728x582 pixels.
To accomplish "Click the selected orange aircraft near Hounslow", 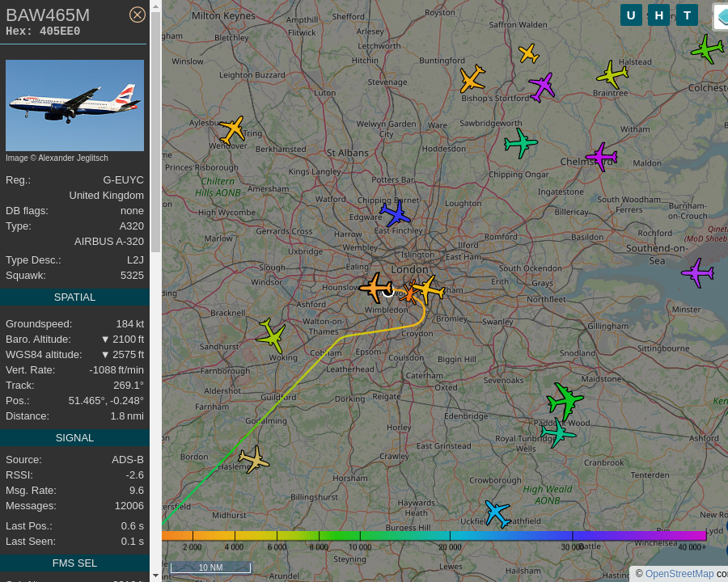I will pyautogui.click(x=375, y=288).
